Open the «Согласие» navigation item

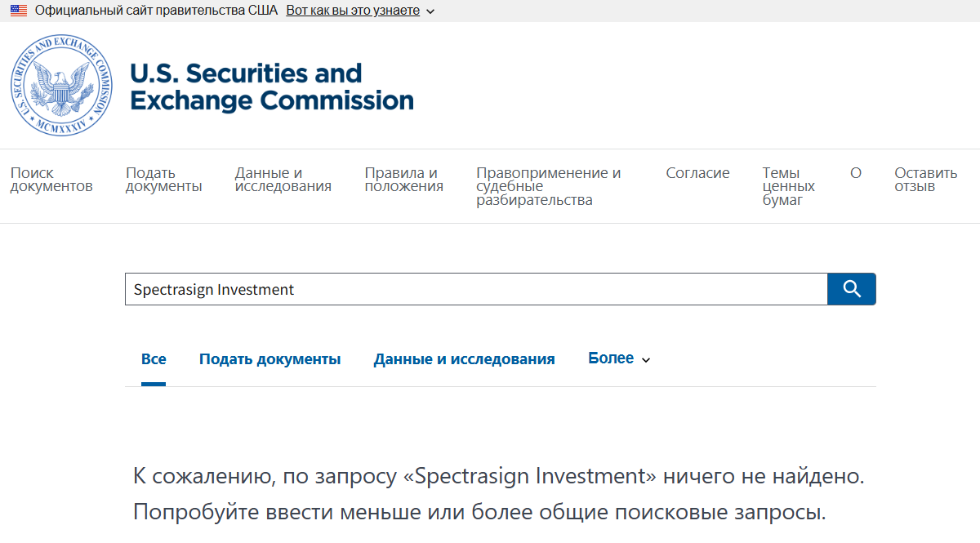coord(698,172)
